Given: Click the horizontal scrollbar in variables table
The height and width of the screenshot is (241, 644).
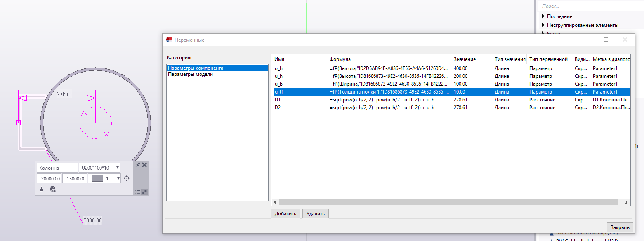Looking at the screenshot, I should click(450, 202).
